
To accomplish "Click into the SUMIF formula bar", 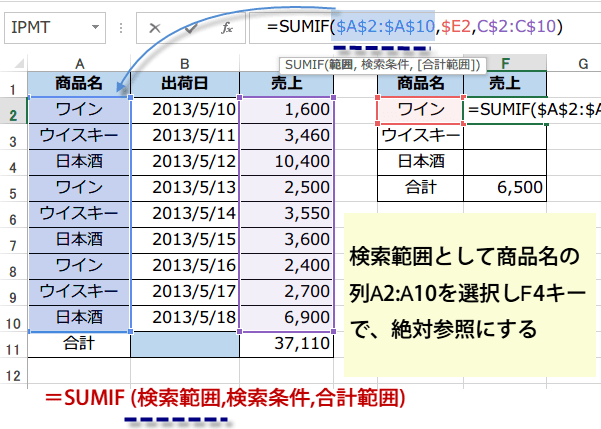I will 425,27.
